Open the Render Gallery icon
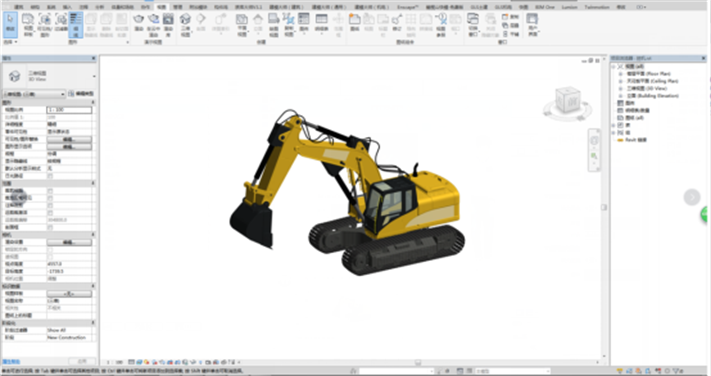This screenshot has height=376, width=711. pyautogui.click(x=168, y=24)
